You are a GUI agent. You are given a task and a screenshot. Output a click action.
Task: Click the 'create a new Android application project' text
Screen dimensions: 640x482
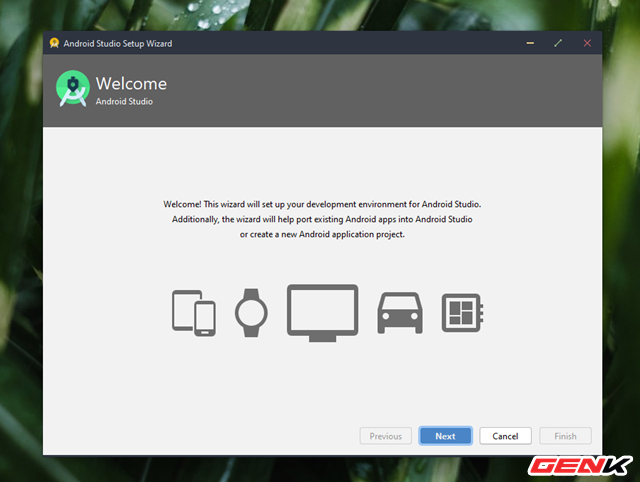pos(322,235)
